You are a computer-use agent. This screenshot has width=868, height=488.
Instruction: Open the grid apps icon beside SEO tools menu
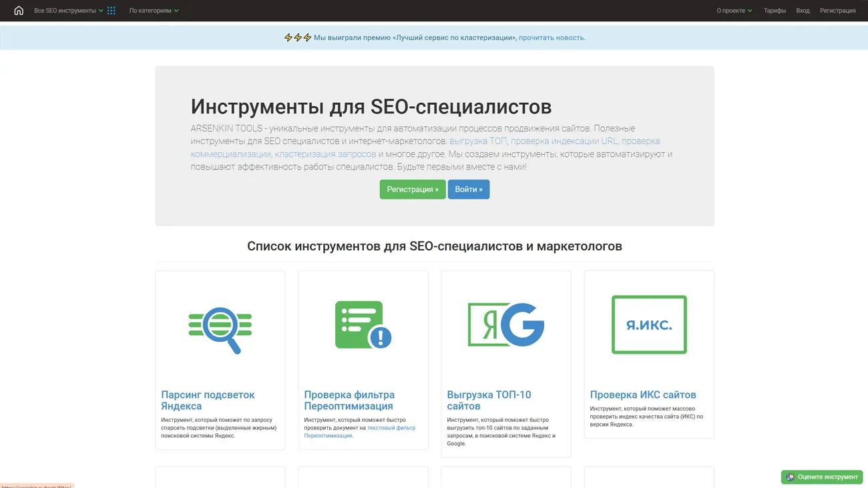pos(111,10)
